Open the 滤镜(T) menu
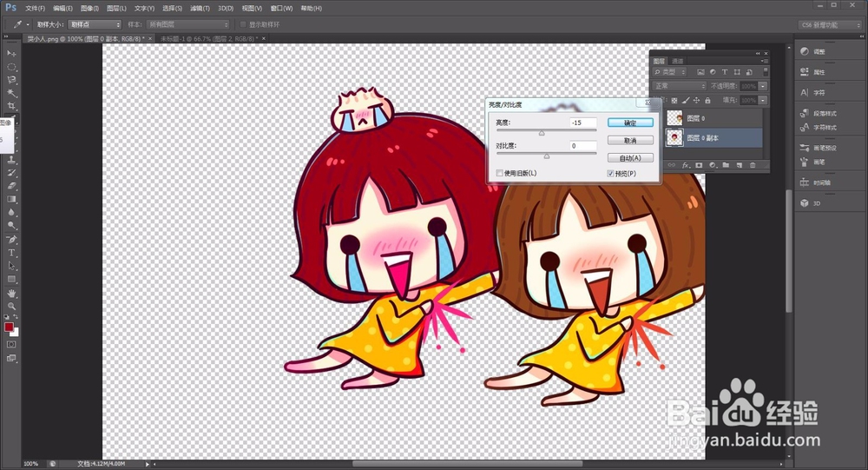 [200, 9]
